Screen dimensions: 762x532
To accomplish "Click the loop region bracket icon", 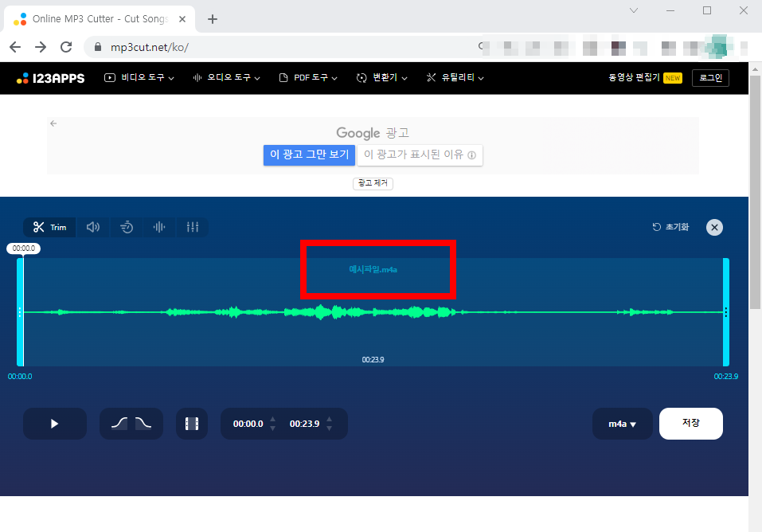I will click(x=192, y=423).
